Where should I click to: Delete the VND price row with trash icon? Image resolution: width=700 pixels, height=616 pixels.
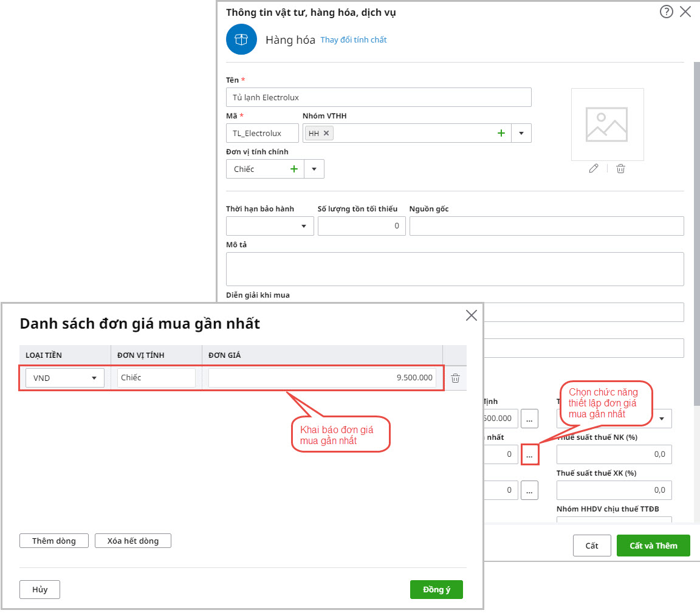[455, 378]
